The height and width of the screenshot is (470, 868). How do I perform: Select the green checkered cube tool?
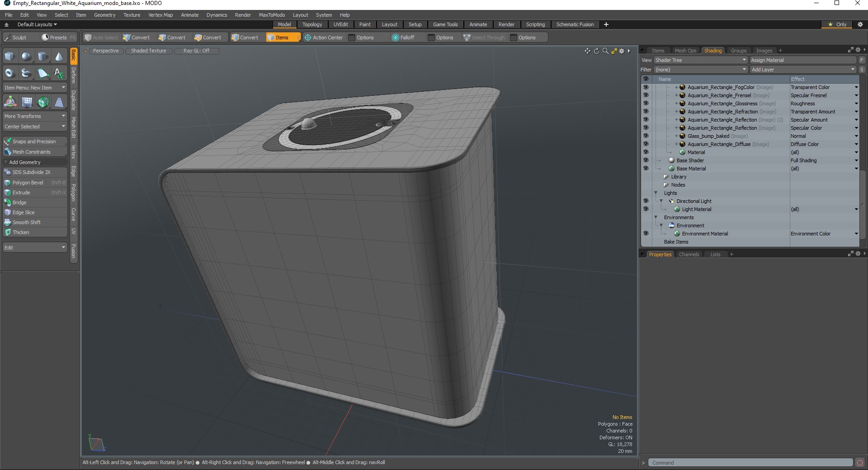[43, 103]
